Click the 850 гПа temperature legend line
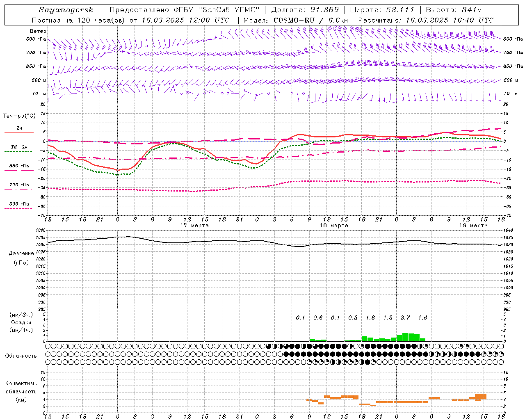 click(19, 171)
